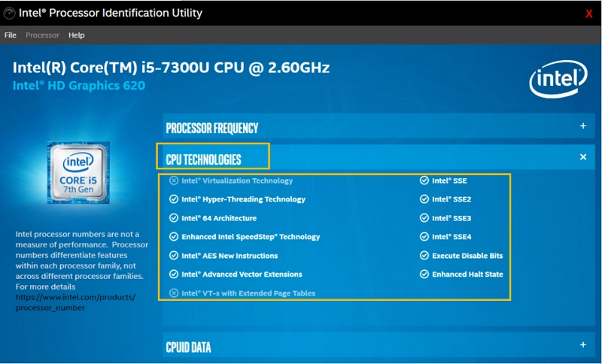
Task: Click the Enhanced SpeedStep Technology check icon
Action: point(174,237)
